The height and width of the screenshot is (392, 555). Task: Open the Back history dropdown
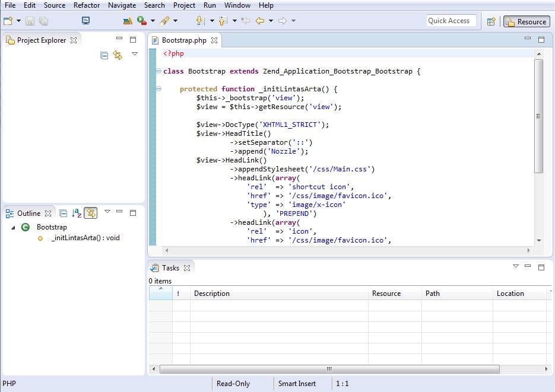click(271, 21)
